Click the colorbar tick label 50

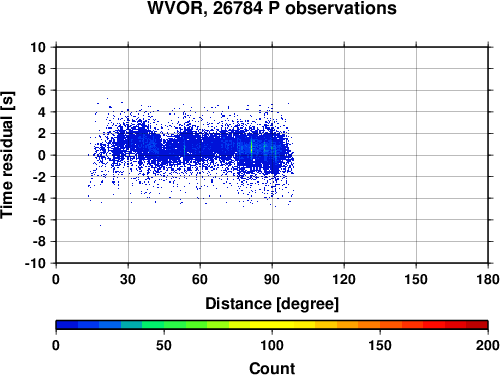(x=164, y=345)
